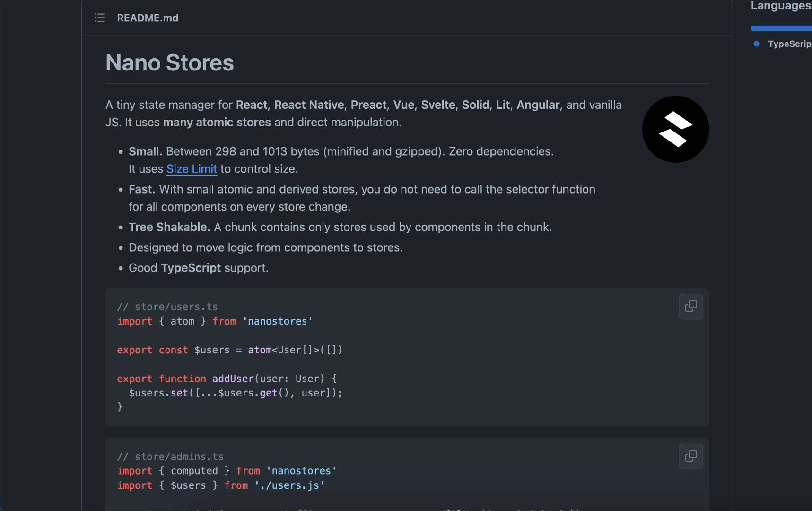812x511 pixels.
Task: Click the '// store/admins.ts' comment line
Action: 170,457
